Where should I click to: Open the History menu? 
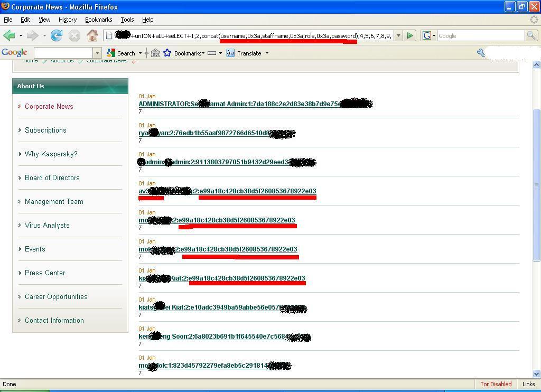click(x=68, y=20)
